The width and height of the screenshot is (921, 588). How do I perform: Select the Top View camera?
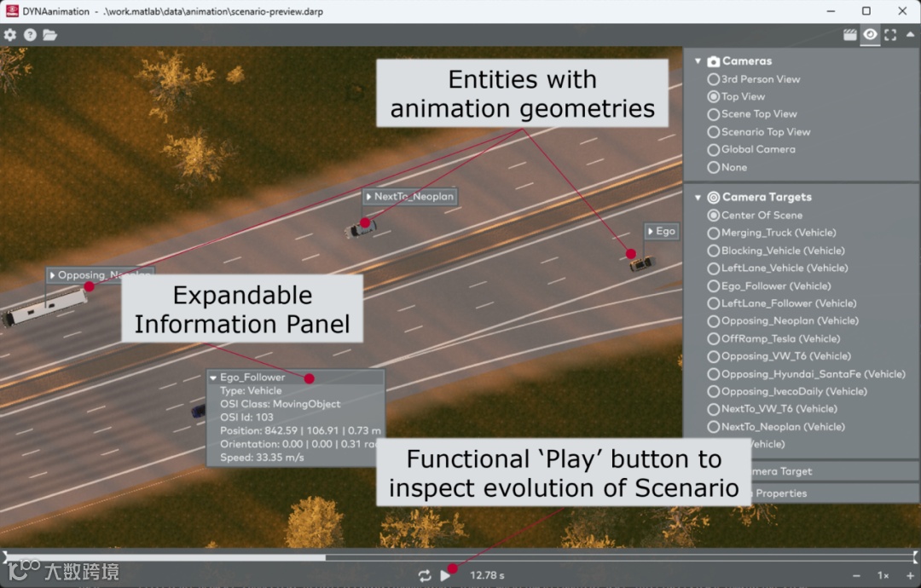point(736,97)
